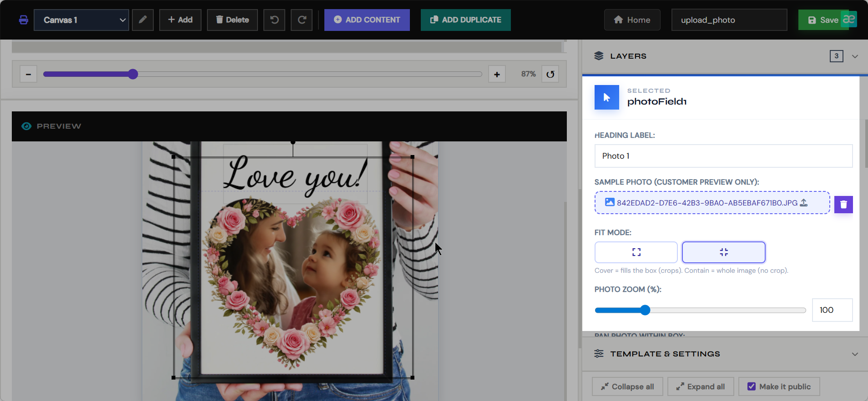Click the heart photo on canvas
The height and width of the screenshot is (401, 868).
[291, 282]
